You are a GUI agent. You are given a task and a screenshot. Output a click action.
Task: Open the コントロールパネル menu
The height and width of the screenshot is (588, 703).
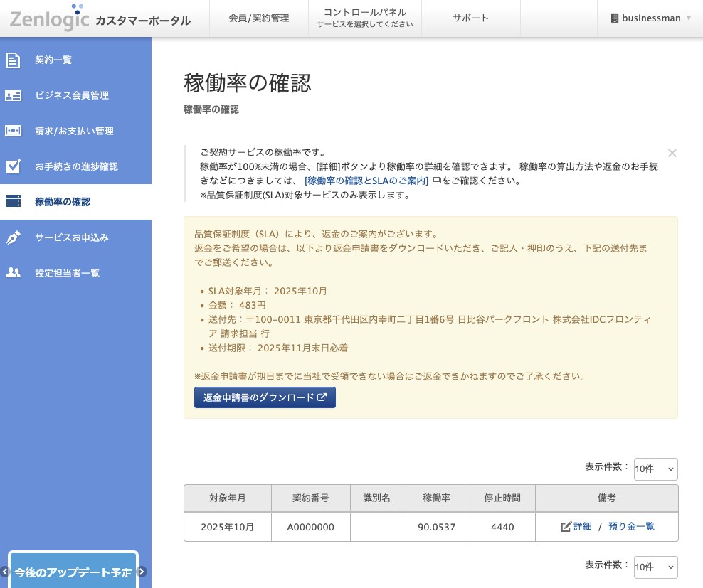coord(365,18)
